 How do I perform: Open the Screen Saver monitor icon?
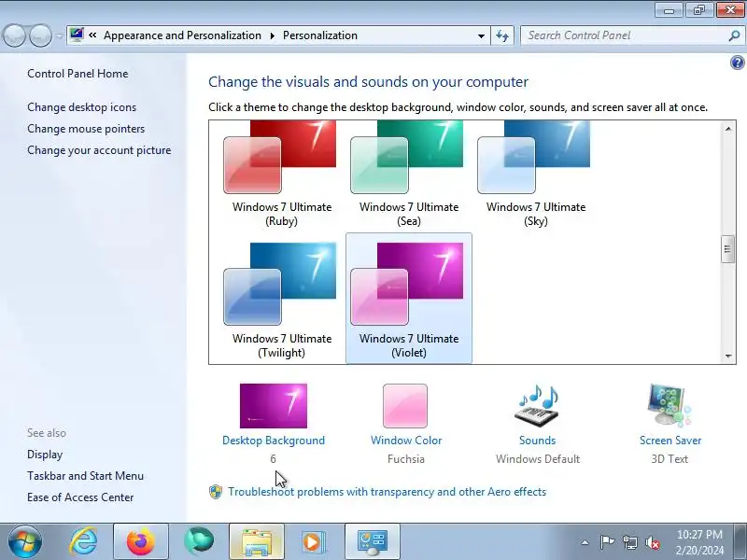pyautogui.click(x=669, y=406)
